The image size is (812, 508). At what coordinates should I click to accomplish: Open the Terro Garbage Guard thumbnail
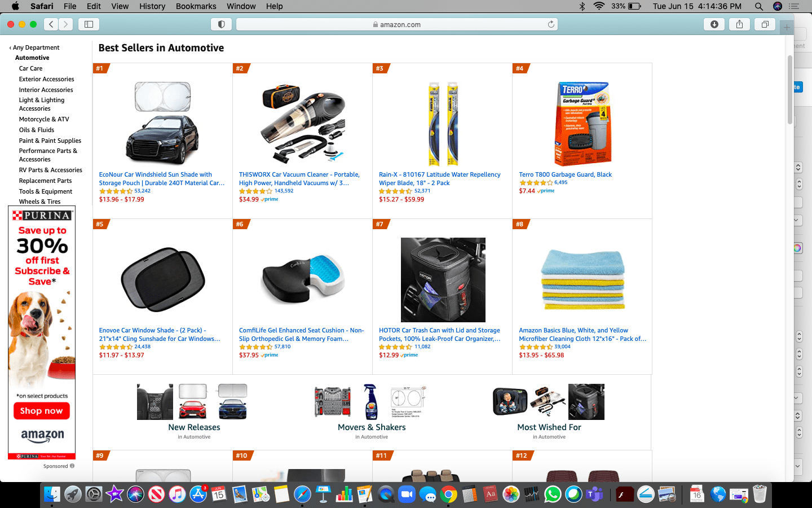(582, 123)
